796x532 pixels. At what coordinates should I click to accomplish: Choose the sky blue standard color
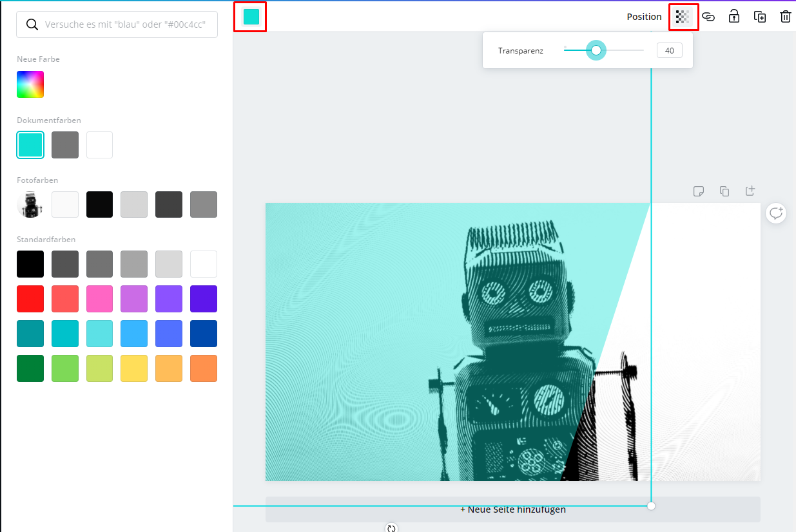(x=134, y=334)
